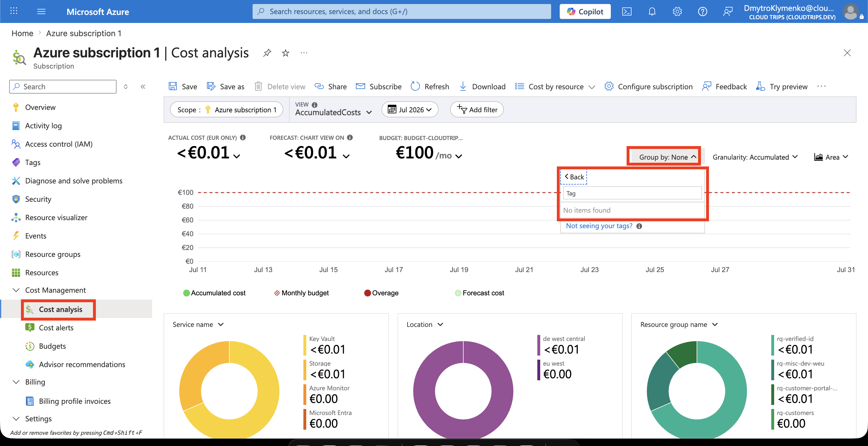Screen dimensions: 868x446
Task: Click Try preview in the toolbar
Action: tap(782, 87)
